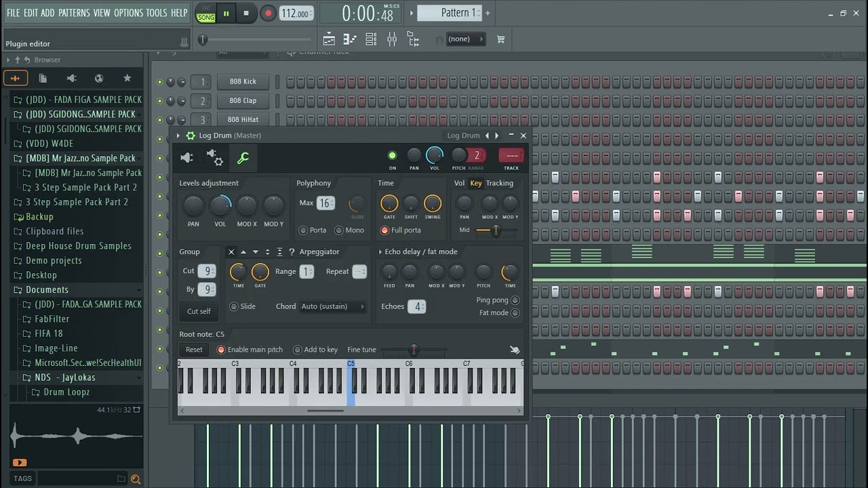
Task: Set arpeggiator direction to up arrow
Action: [243, 251]
